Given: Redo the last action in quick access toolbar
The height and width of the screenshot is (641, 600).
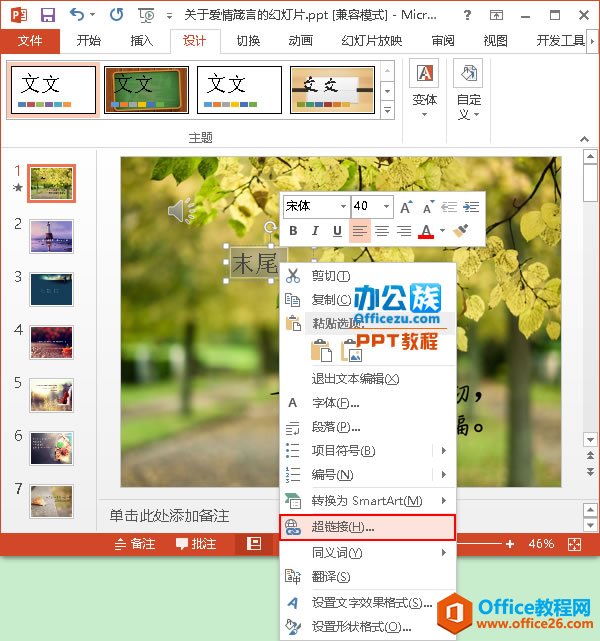Looking at the screenshot, I should 116,15.
